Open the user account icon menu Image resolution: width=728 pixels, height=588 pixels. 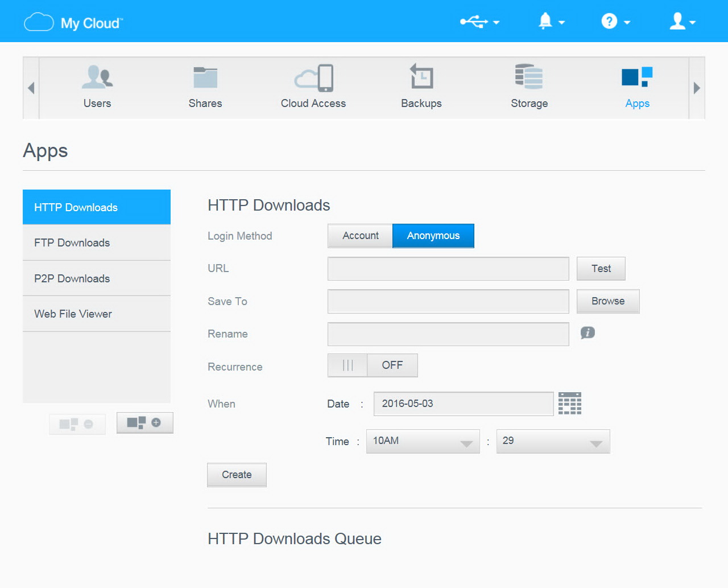click(x=682, y=22)
